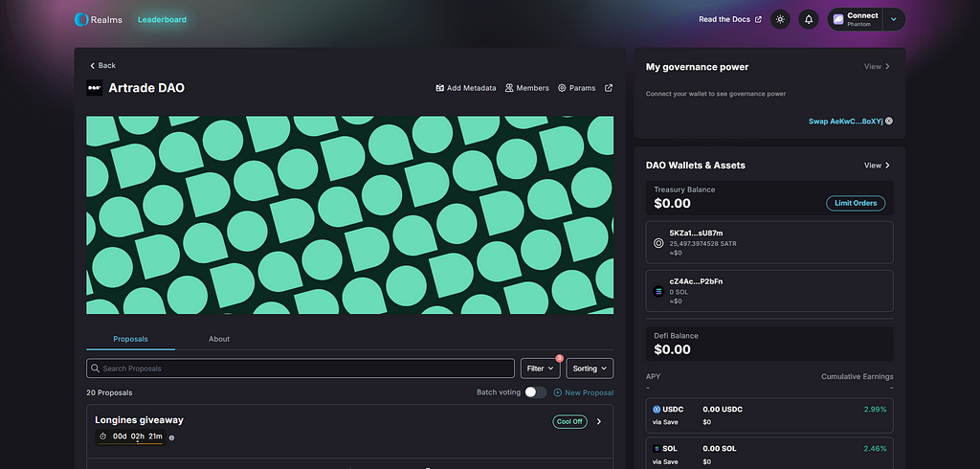This screenshot has height=469, width=980.
Task: Toggle the Batch voting switch
Action: (535, 392)
